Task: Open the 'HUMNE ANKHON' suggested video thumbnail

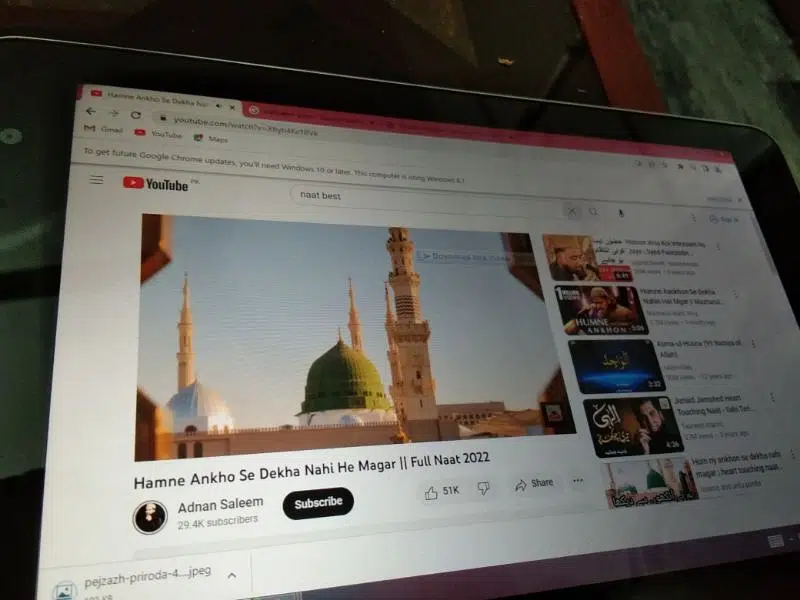Action: click(x=601, y=310)
